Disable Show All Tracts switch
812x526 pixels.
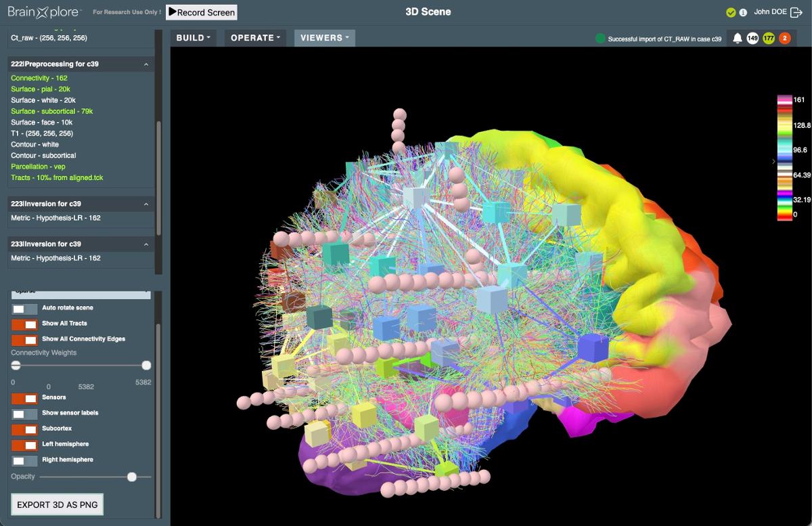click(24, 324)
